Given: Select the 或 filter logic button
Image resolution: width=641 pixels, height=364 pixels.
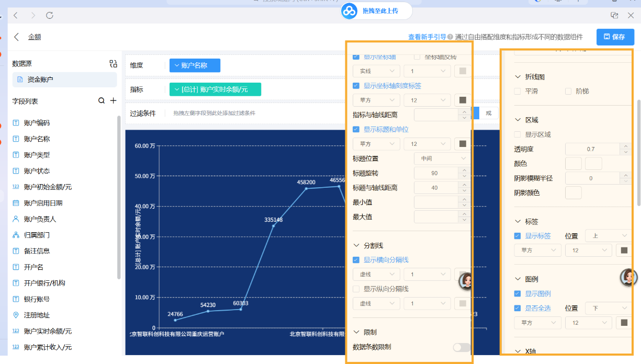Looking at the screenshot, I should coord(489,113).
